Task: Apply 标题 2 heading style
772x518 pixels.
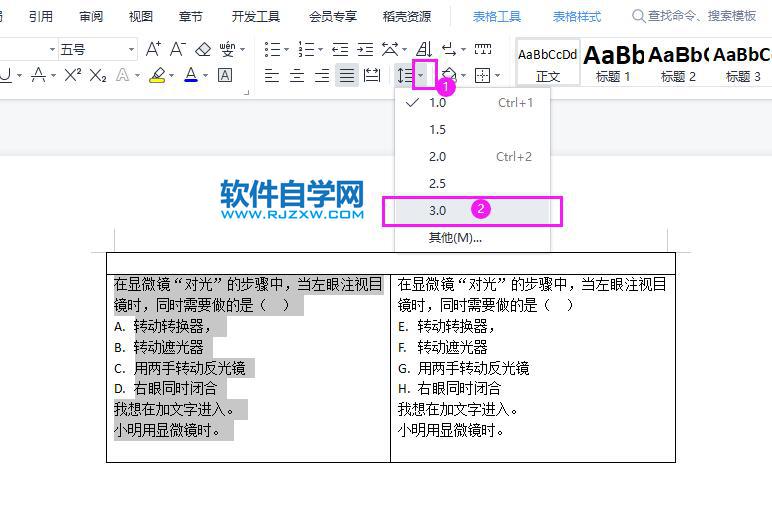Action: tap(678, 63)
